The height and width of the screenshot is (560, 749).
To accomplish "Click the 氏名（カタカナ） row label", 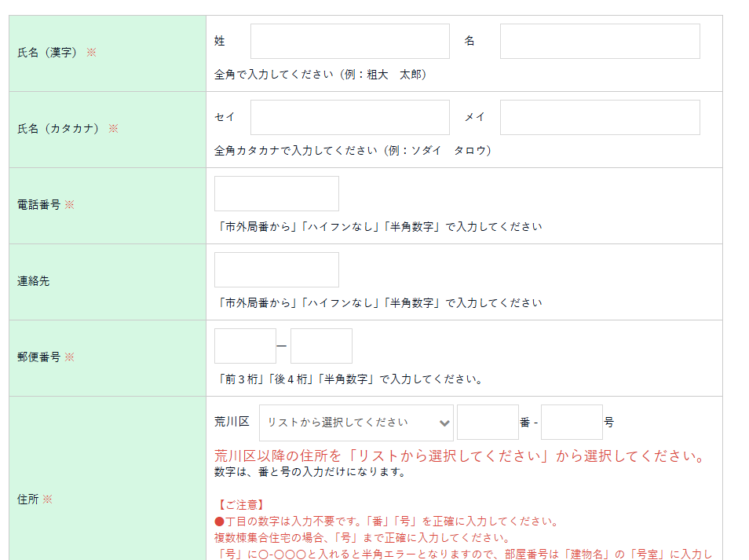I will pos(60,129).
